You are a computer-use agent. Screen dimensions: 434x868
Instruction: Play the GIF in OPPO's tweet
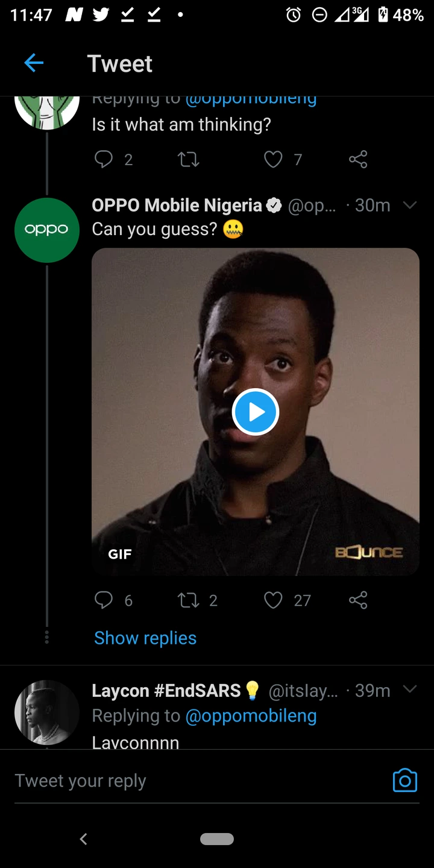click(x=256, y=412)
